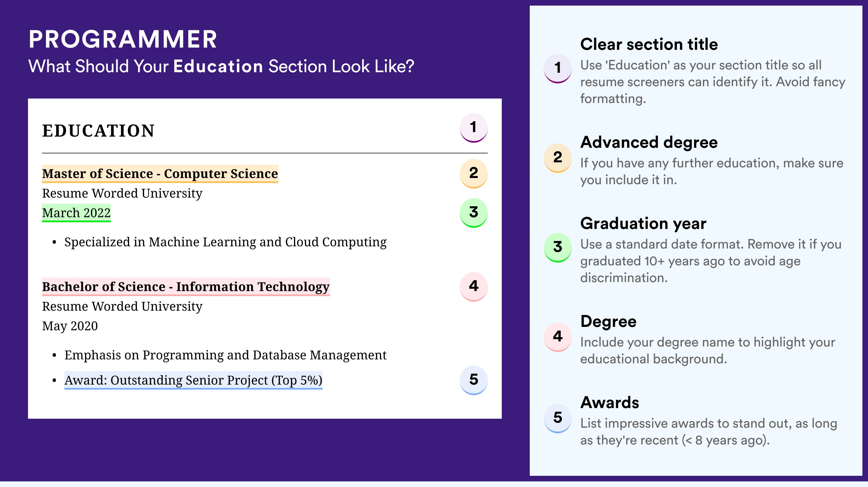Click the pink number 4 badge beside Bachelor of Science

[473, 287]
